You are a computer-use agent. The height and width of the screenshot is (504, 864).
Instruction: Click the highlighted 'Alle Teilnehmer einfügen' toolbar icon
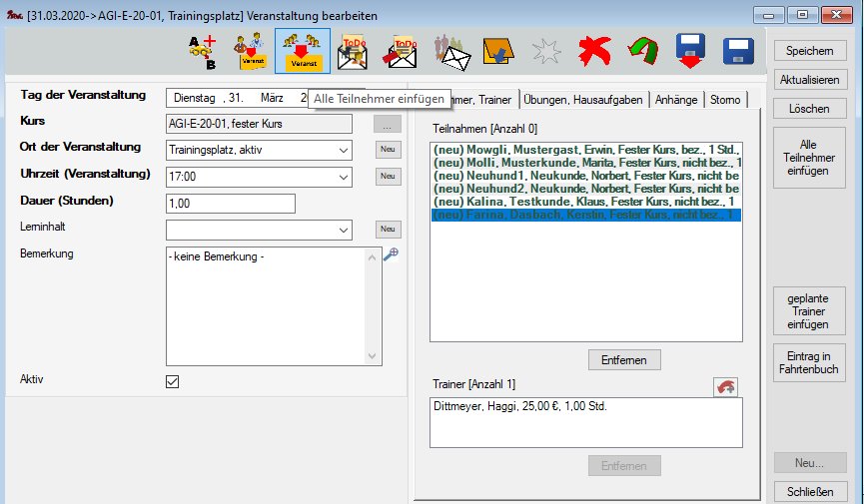click(x=302, y=51)
